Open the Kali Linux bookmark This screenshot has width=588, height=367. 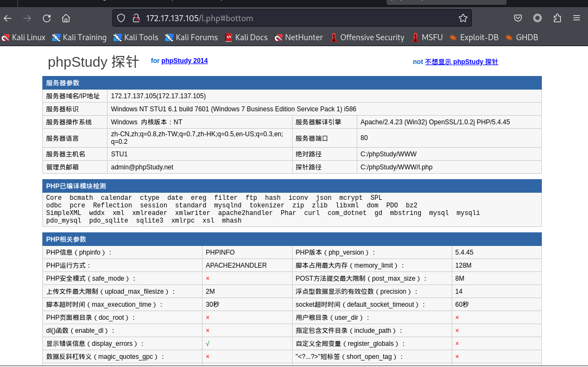click(24, 37)
